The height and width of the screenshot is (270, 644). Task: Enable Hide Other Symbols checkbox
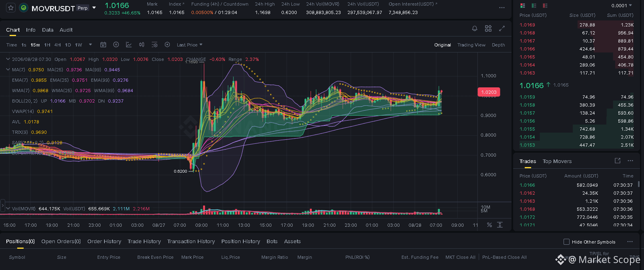click(566, 242)
